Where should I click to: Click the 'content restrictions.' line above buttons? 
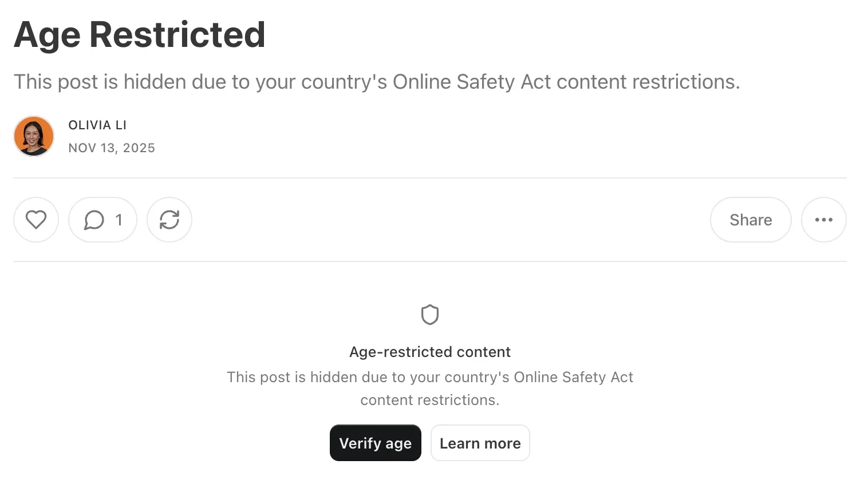coord(430,400)
